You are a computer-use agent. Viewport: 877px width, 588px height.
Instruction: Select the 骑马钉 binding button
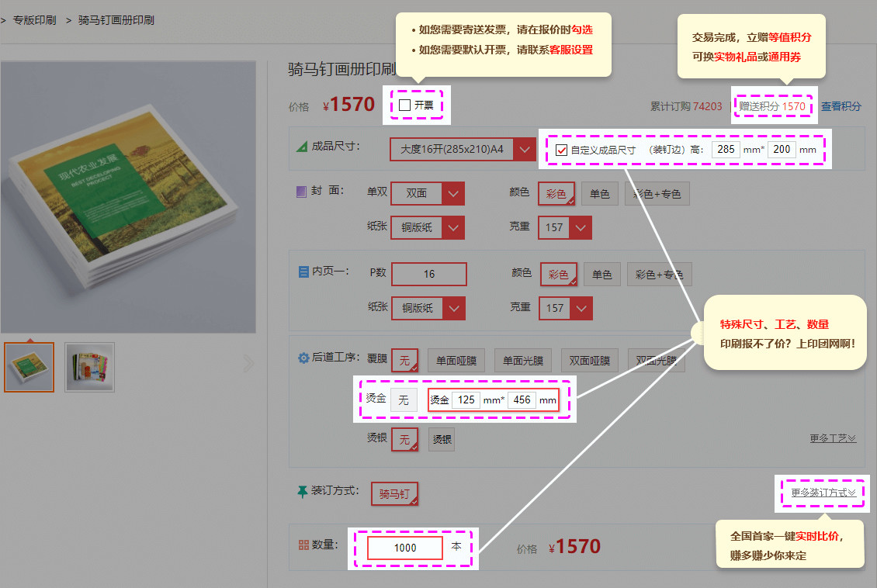click(394, 493)
